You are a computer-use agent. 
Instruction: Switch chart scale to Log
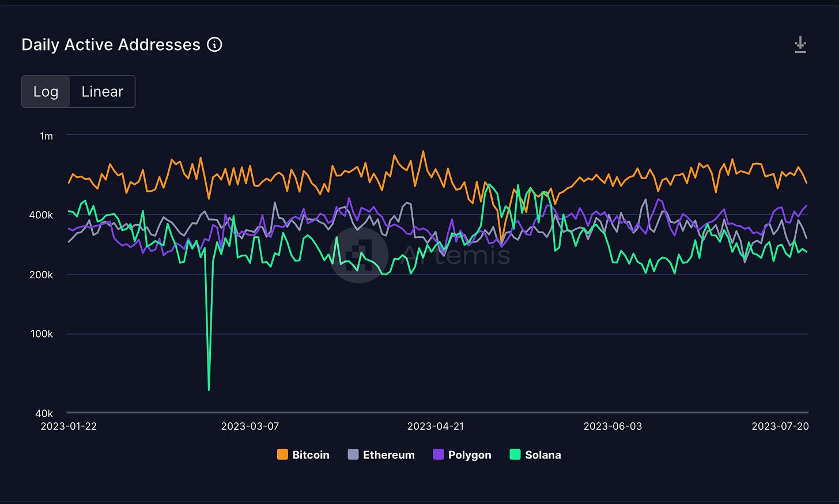pos(46,92)
